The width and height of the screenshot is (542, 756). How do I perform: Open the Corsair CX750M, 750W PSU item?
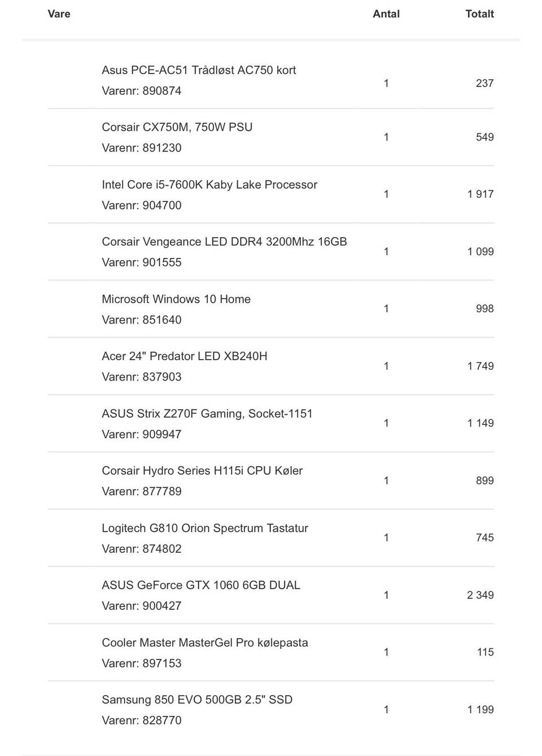coord(177,127)
